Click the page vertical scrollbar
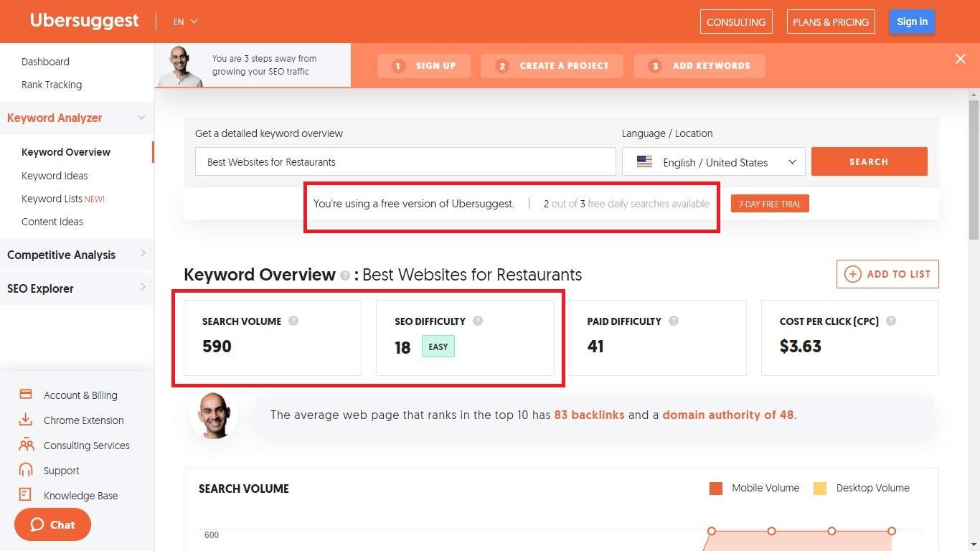Image resolution: width=980 pixels, height=551 pixels. tap(974, 169)
